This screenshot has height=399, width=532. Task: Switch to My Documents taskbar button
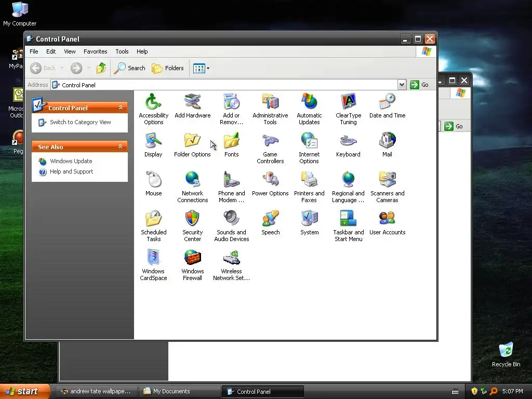click(x=180, y=392)
